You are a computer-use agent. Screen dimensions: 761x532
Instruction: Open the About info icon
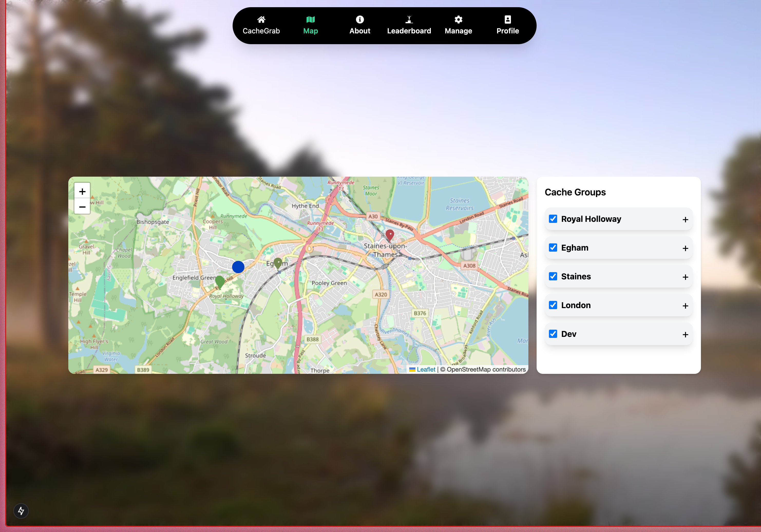click(360, 20)
